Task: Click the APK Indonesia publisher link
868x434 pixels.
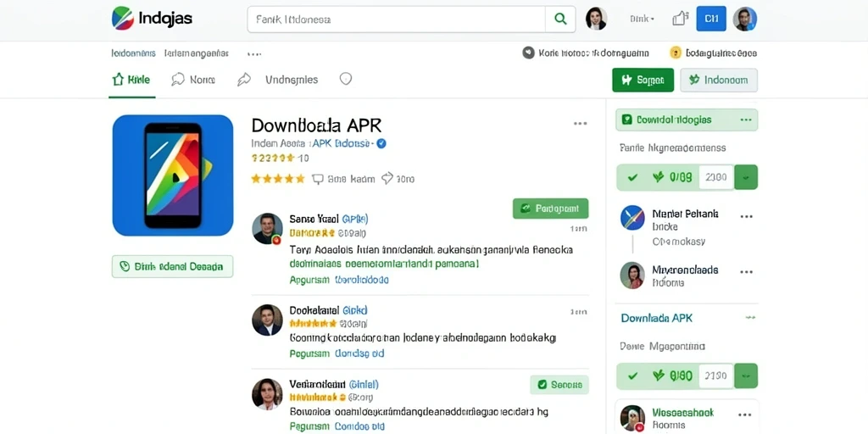Action: (342, 143)
